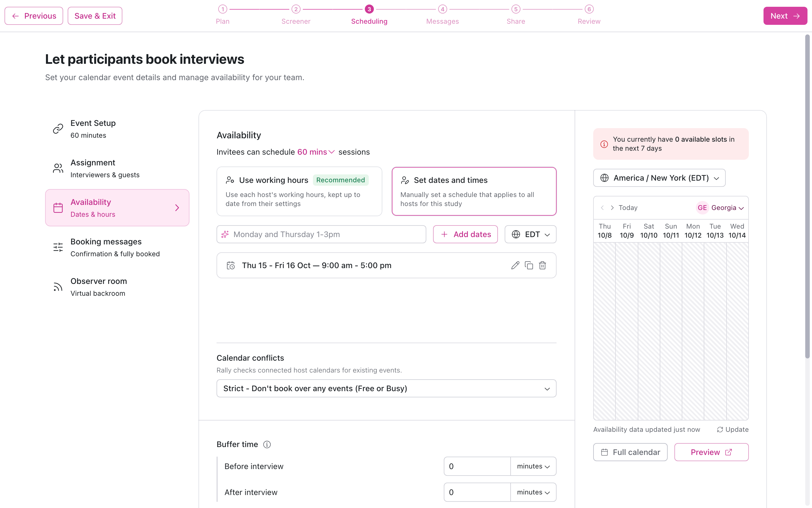812x508 pixels.
Task: Go to the Share step
Action: coord(516,15)
